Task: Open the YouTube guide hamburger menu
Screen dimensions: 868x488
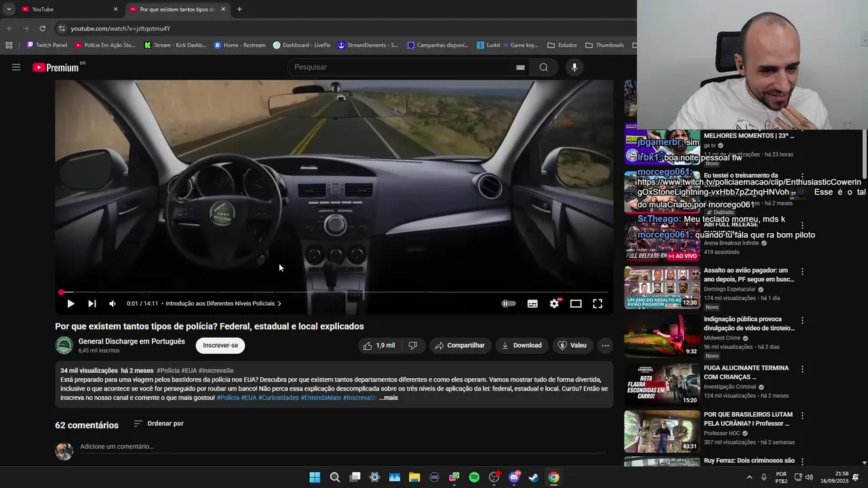Action: pos(16,67)
